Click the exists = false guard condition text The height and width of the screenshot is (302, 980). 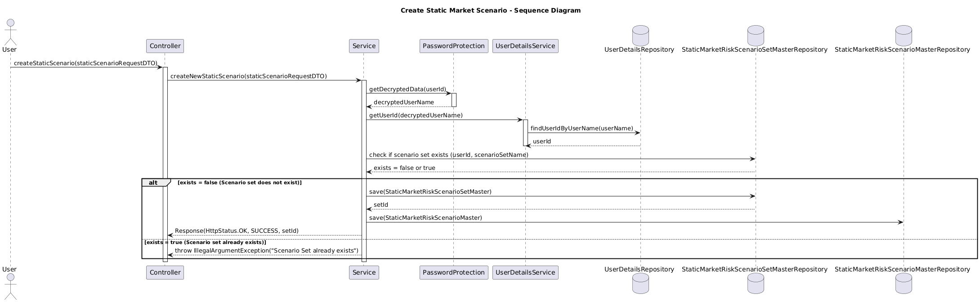240,182
